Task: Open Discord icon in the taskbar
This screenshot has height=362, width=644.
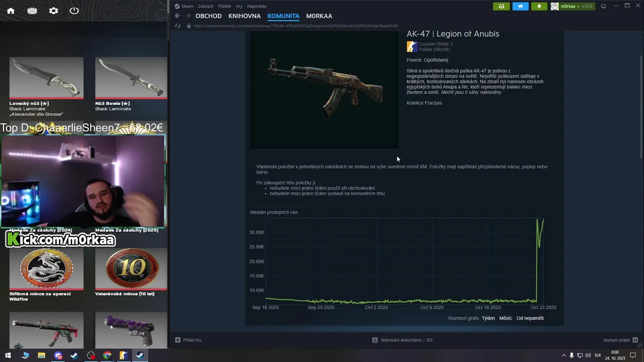Action: tap(58, 355)
